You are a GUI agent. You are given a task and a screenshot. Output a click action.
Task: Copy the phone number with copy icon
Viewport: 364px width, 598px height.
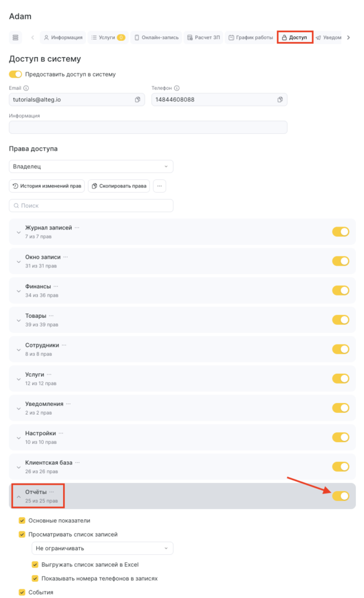pos(280,100)
